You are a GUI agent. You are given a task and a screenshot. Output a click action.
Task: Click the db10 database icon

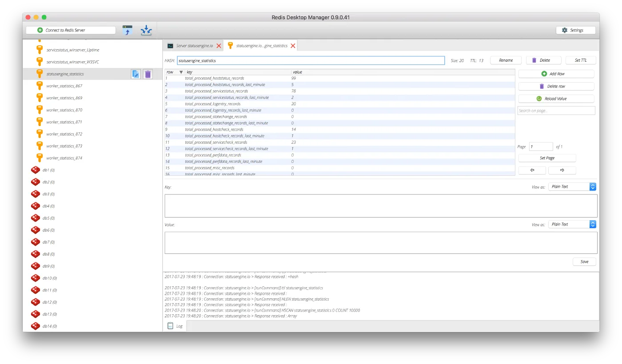(x=35, y=277)
